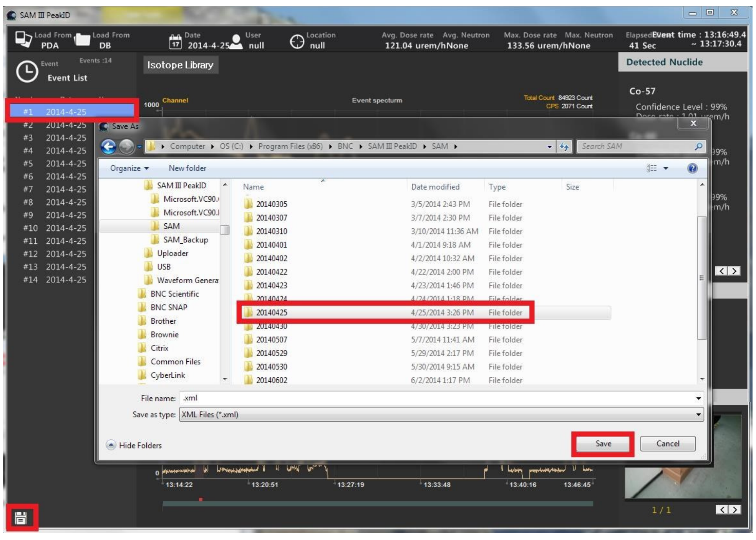Change view with the view icon
This screenshot has width=756, height=540.
pos(652,168)
